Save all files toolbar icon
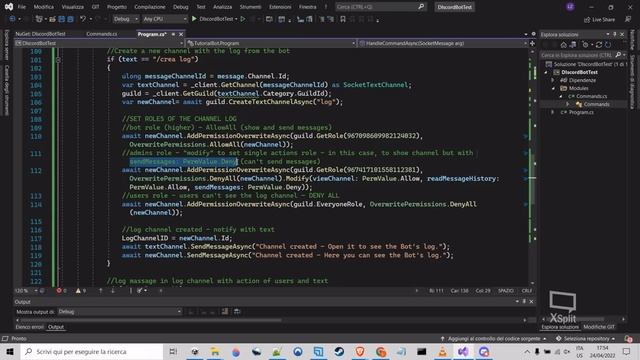 point(70,19)
